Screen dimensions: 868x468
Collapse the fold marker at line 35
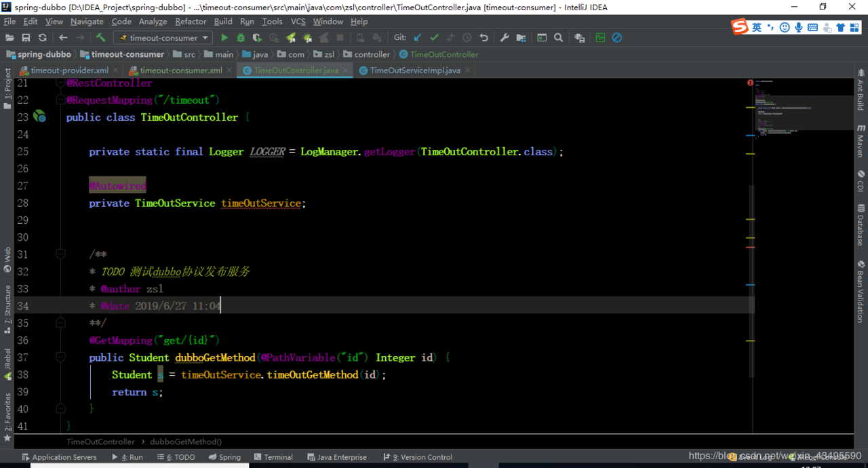tap(60, 323)
